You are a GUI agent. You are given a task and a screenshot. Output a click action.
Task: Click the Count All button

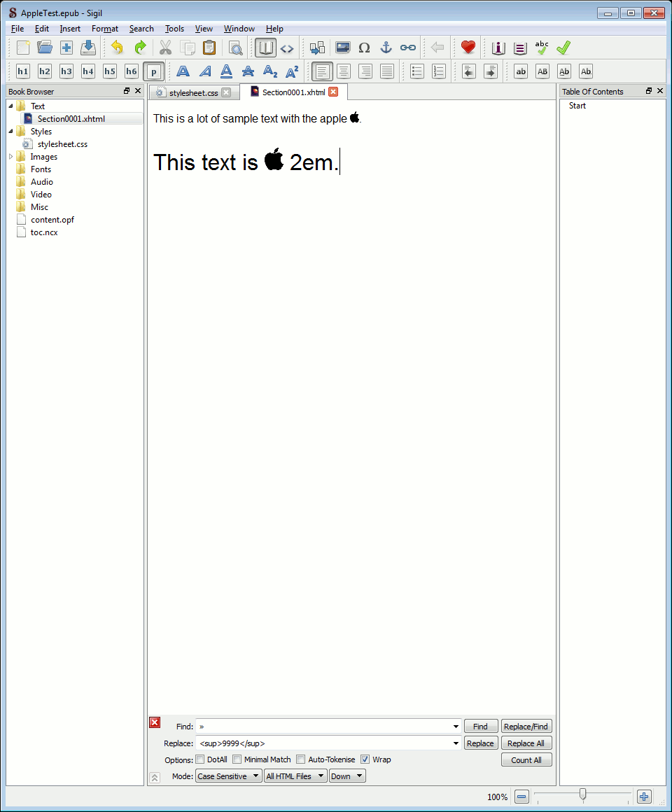[x=526, y=759]
